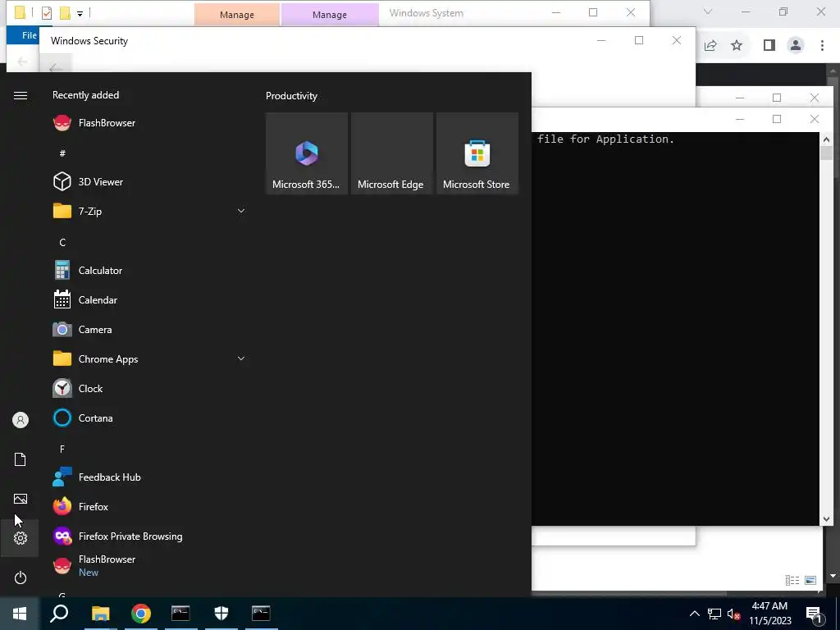Switch File Explorer to details view icon

click(792, 580)
